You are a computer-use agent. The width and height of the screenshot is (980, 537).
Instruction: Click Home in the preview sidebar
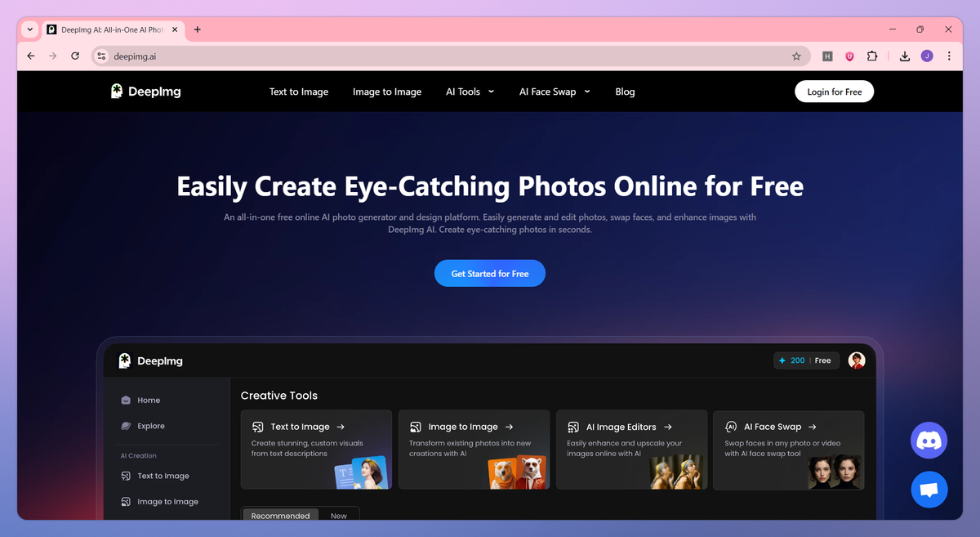pyautogui.click(x=149, y=401)
